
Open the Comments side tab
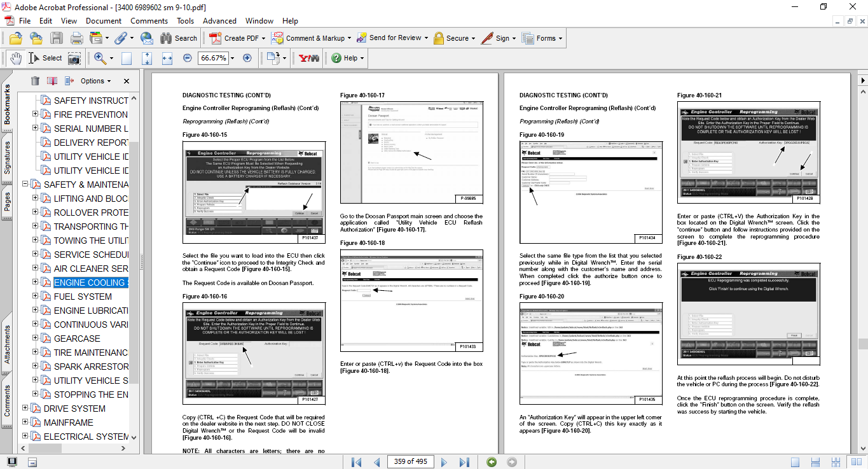tap(7, 401)
